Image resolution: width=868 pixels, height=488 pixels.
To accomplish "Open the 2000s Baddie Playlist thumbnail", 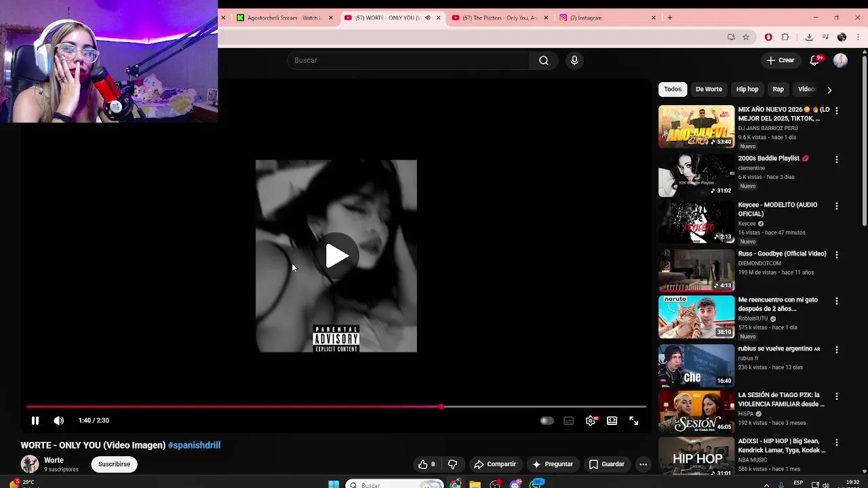I will coord(696,176).
